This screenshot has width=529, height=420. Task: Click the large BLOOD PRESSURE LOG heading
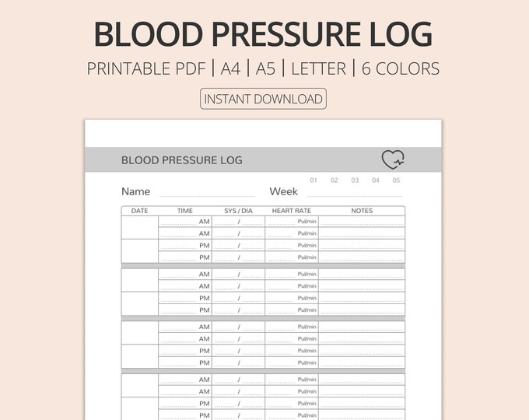coord(263,34)
